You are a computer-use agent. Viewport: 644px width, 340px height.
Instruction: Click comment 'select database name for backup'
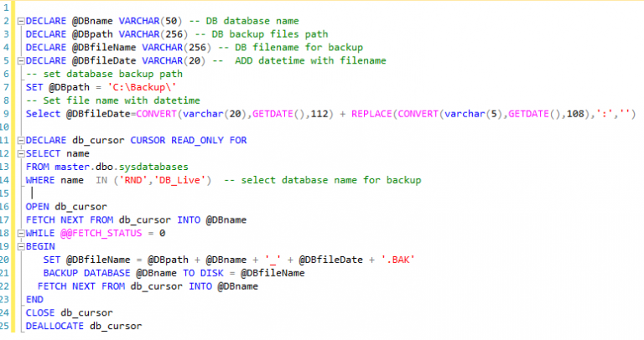(x=331, y=180)
